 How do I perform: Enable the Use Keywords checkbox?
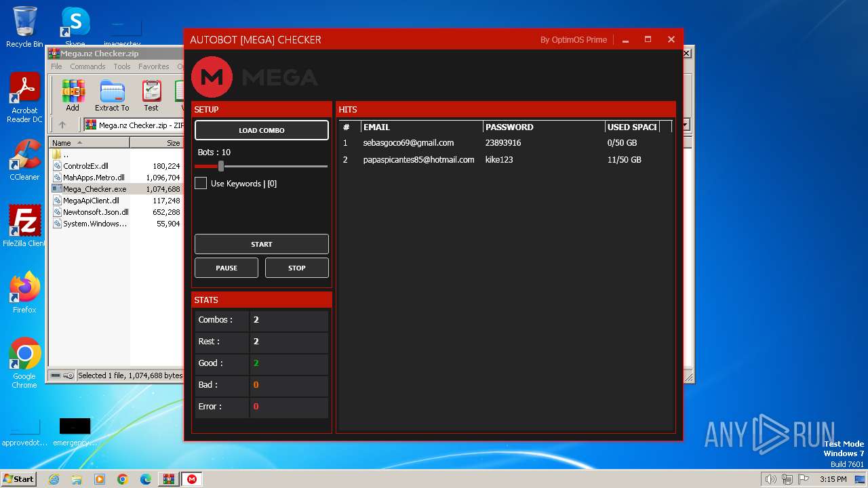point(201,183)
